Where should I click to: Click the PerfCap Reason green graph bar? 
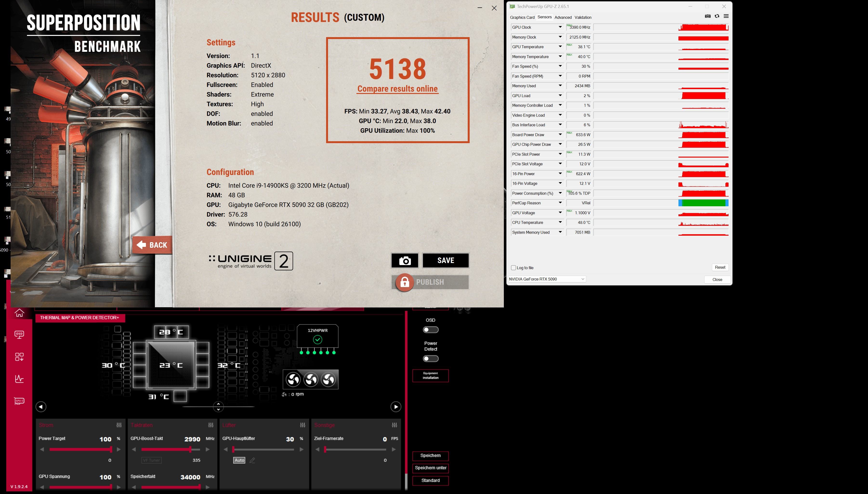(703, 203)
